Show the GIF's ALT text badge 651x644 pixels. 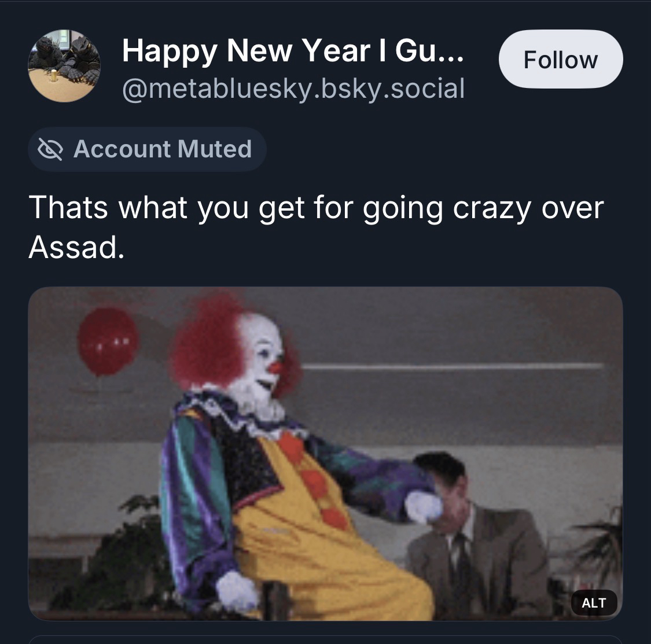coord(593,602)
